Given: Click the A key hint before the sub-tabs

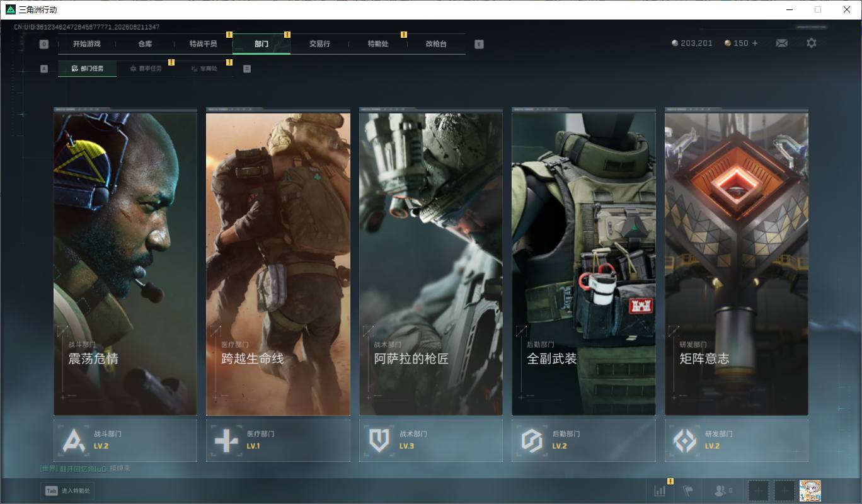Looking at the screenshot, I should click(x=44, y=69).
